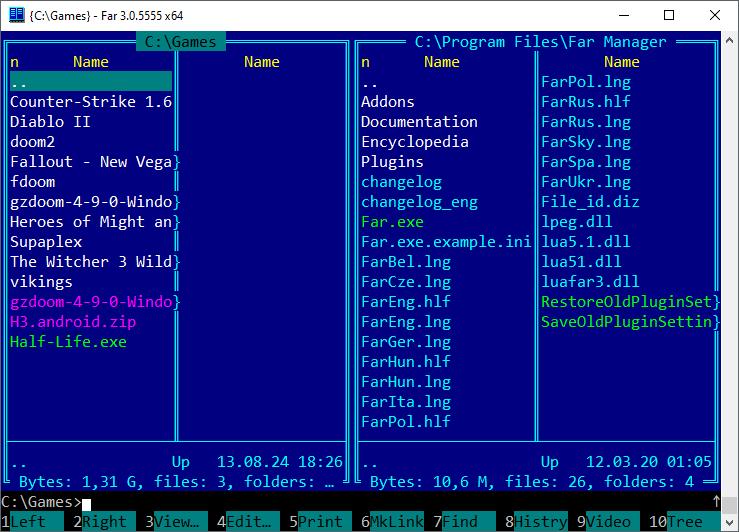739x532 pixels.
Task: Select the File_id.diz file
Action: [590, 202]
